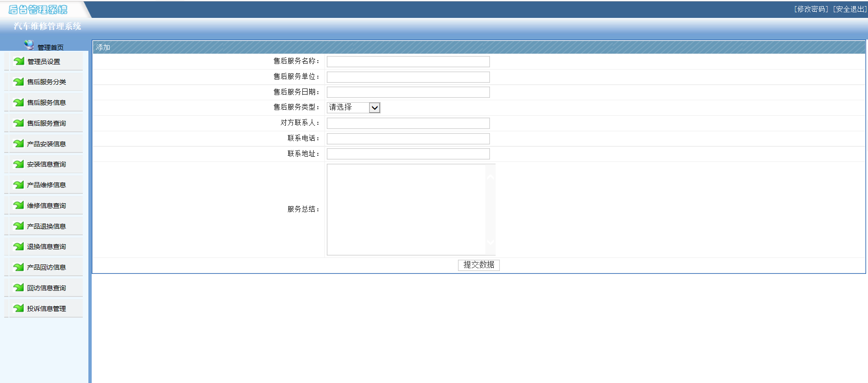The image size is (868, 383).
Task: Click the green arrow icon next to 维修信息查询
Action: pos(19,205)
